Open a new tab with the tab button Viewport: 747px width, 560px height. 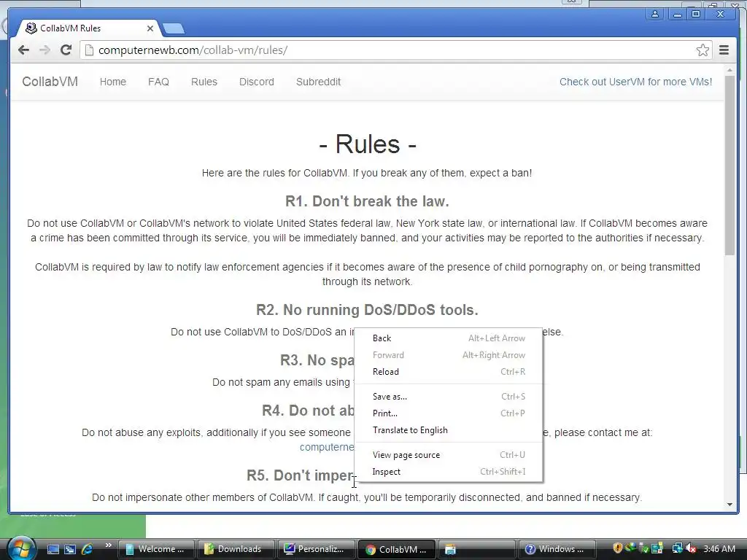[174, 29]
